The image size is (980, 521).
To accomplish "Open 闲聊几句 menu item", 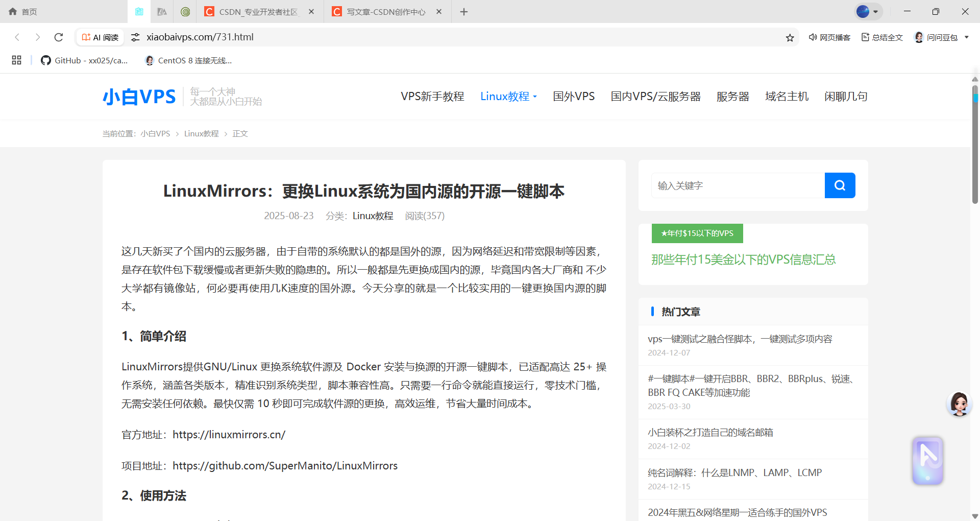I will tap(846, 97).
